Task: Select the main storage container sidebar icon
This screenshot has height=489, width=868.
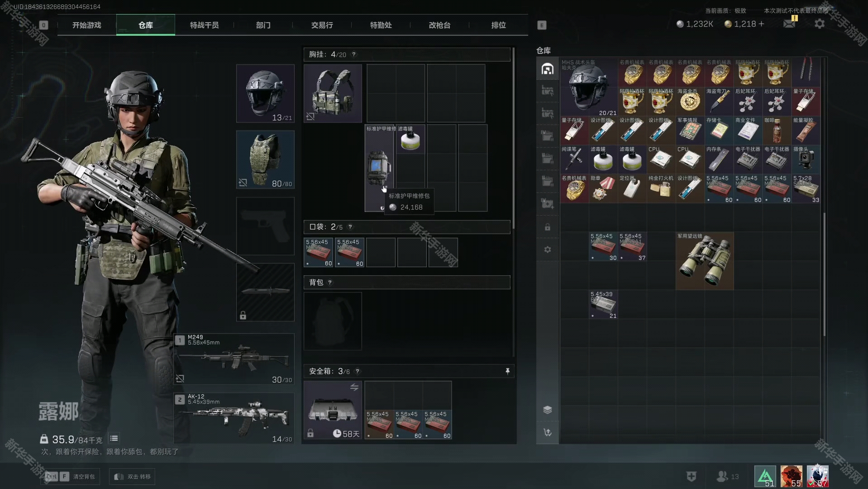Action: point(548,69)
